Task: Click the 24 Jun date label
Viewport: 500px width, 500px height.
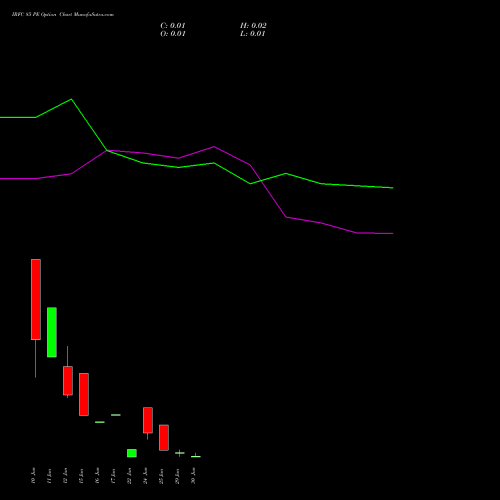Action: 145,476
